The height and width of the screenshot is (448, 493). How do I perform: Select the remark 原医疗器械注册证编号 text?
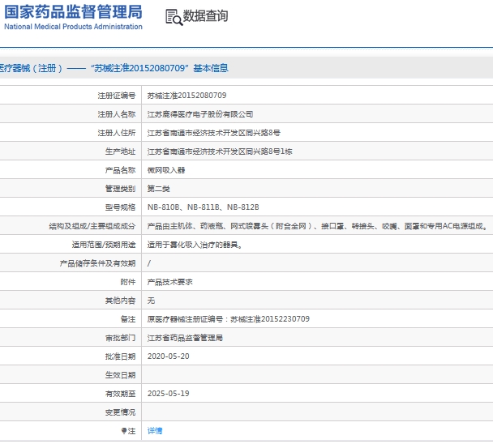(x=229, y=319)
